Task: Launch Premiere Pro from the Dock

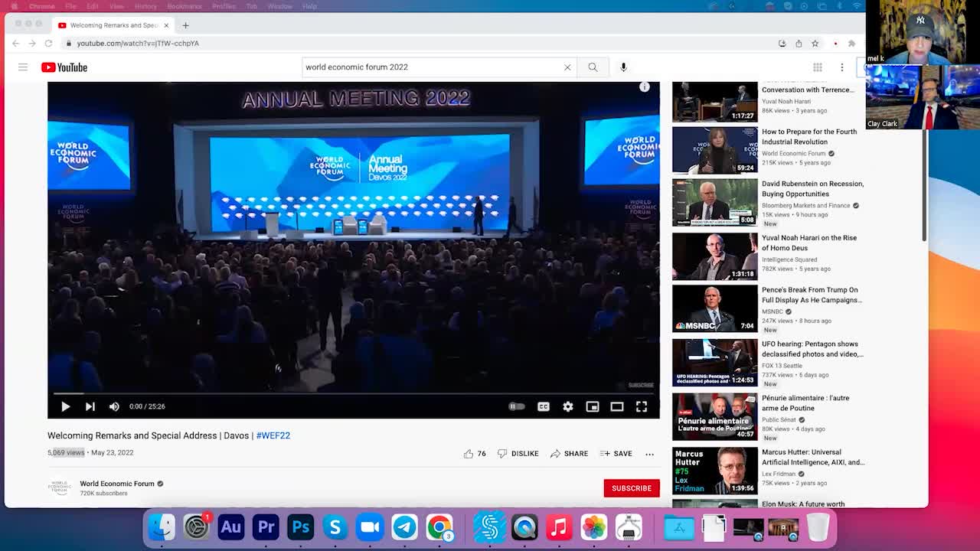Action: [266, 527]
